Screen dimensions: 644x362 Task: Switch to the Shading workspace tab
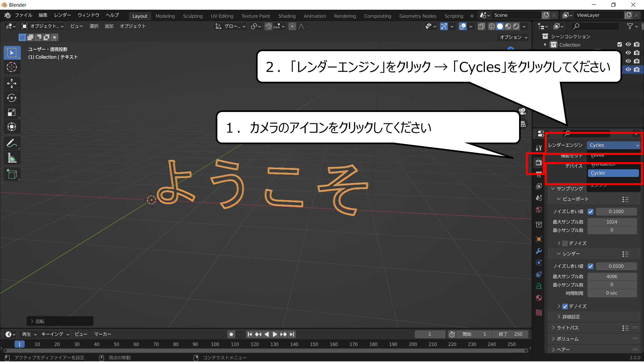(x=287, y=16)
